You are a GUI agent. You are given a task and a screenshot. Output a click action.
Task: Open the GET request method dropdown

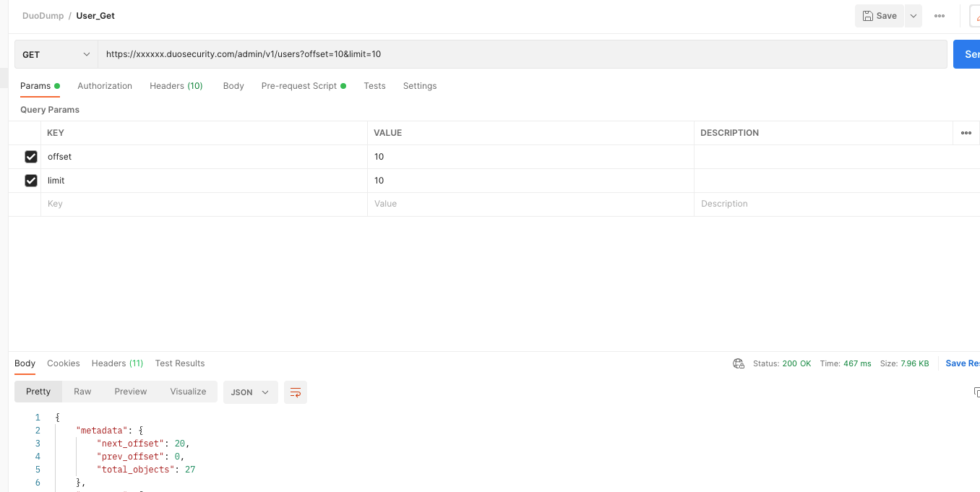coord(56,53)
